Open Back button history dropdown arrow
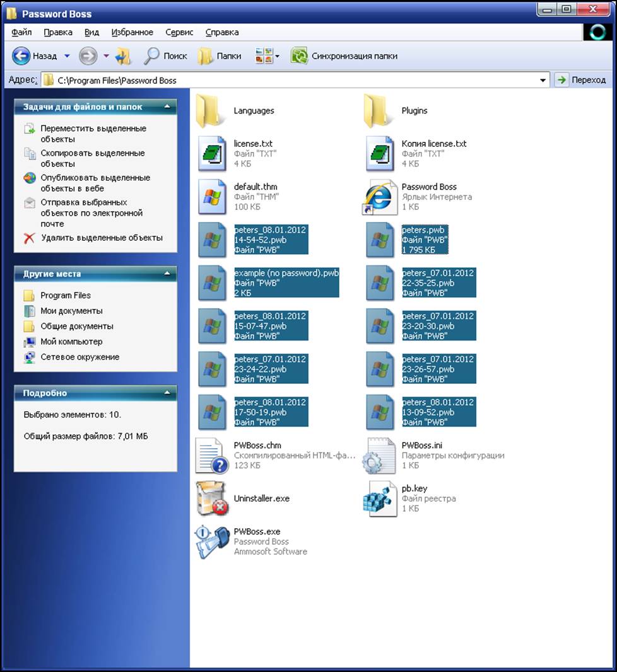Image resolution: width=617 pixels, height=672 pixels. pyautogui.click(x=67, y=56)
